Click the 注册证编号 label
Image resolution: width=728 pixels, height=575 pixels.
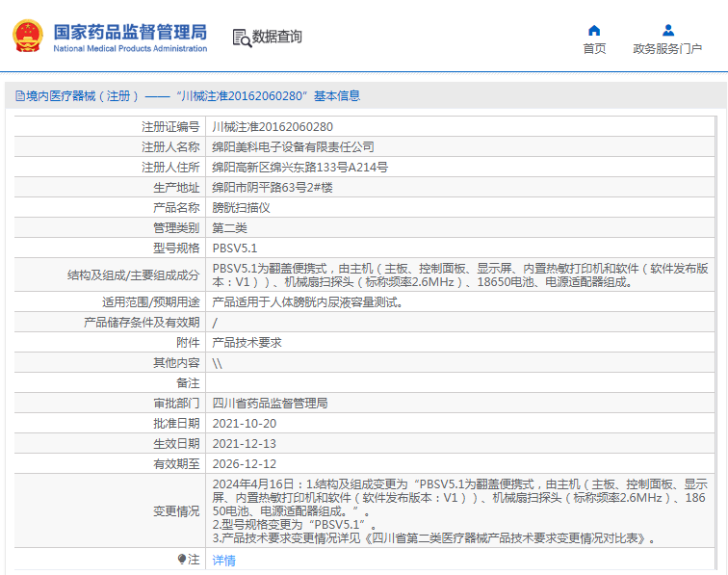click(170, 127)
